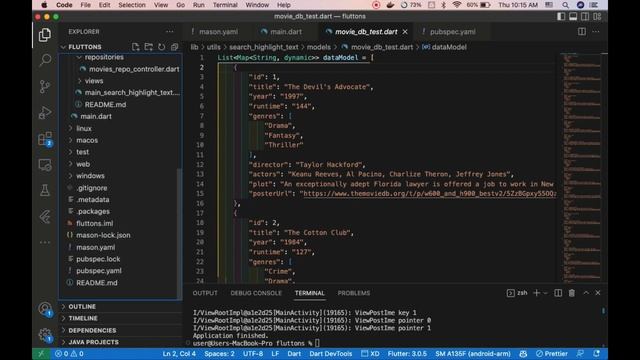Open the Run and Debug view
The width and height of the screenshot is (640, 360).
45,113
